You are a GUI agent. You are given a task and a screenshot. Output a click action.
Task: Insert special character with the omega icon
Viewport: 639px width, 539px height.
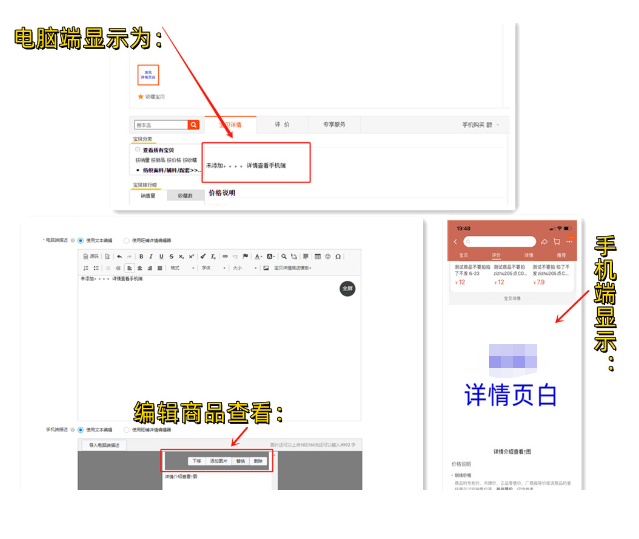pos(338,256)
